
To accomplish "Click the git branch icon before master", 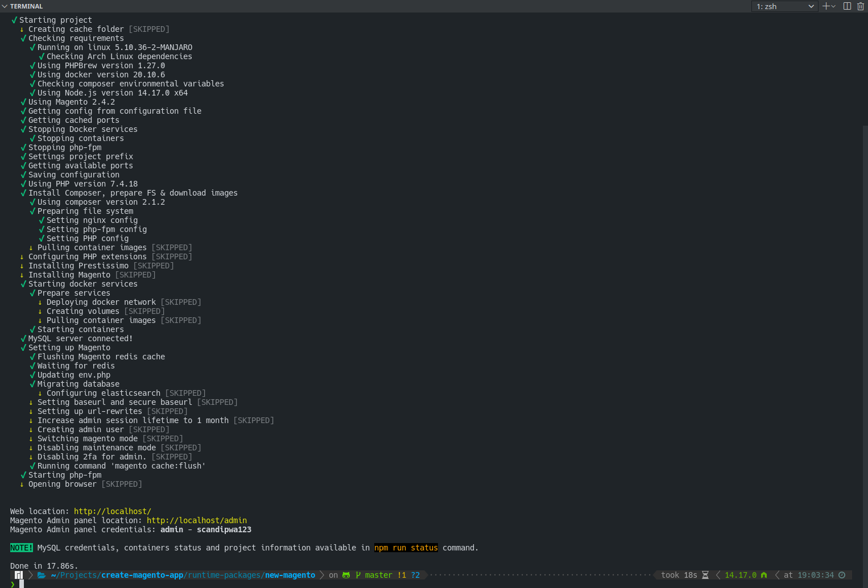I will coord(358,575).
